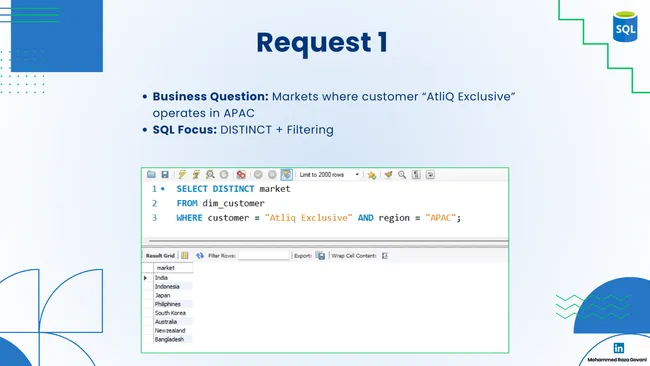Select the 'Australia' result row
This screenshot has width=650, height=366.
coord(173,322)
